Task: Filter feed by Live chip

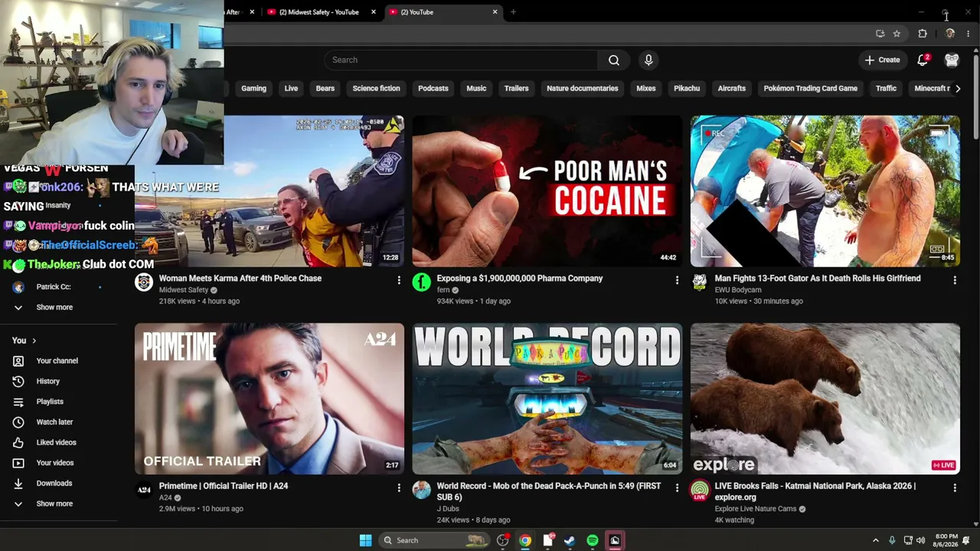Action: point(291,88)
